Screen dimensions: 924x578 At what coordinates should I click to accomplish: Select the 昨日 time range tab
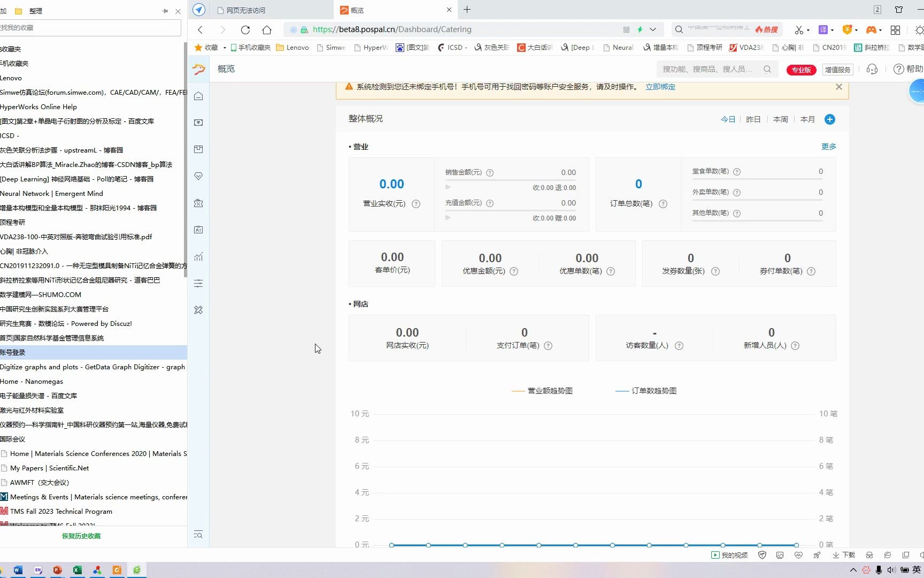[753, 119]
